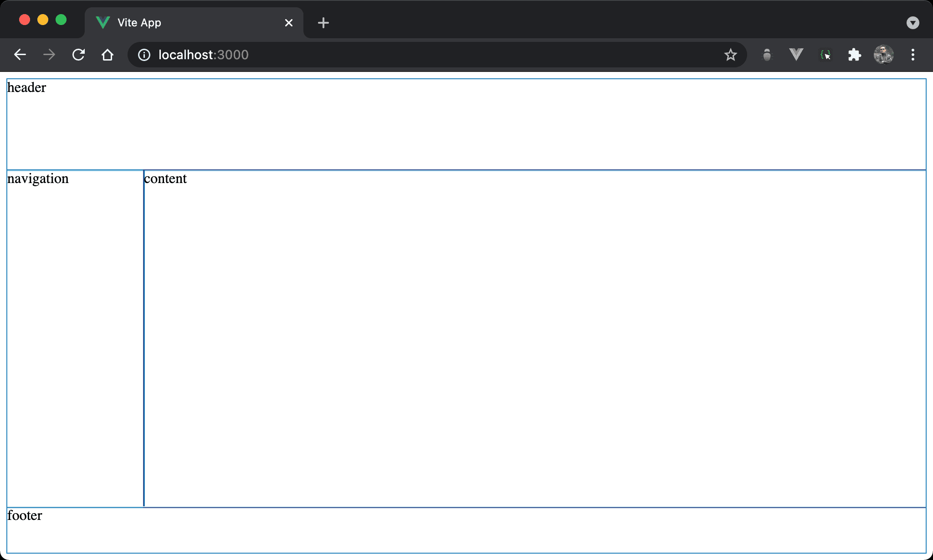This screenshot has height=560, width=933.
Task: Open the Vue devtools extension icon
Action: (x=796, y=55)
